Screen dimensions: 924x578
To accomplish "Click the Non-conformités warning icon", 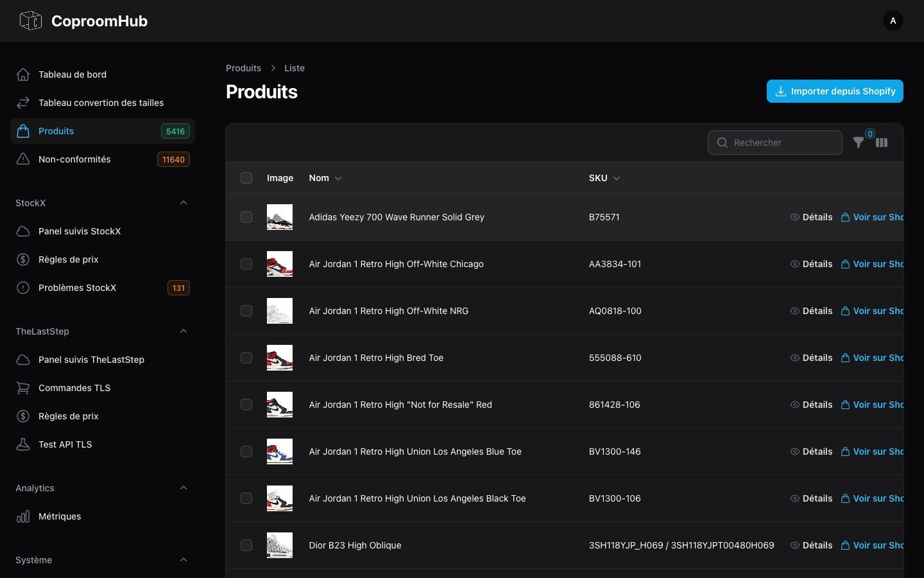I will tap(23, 159).
